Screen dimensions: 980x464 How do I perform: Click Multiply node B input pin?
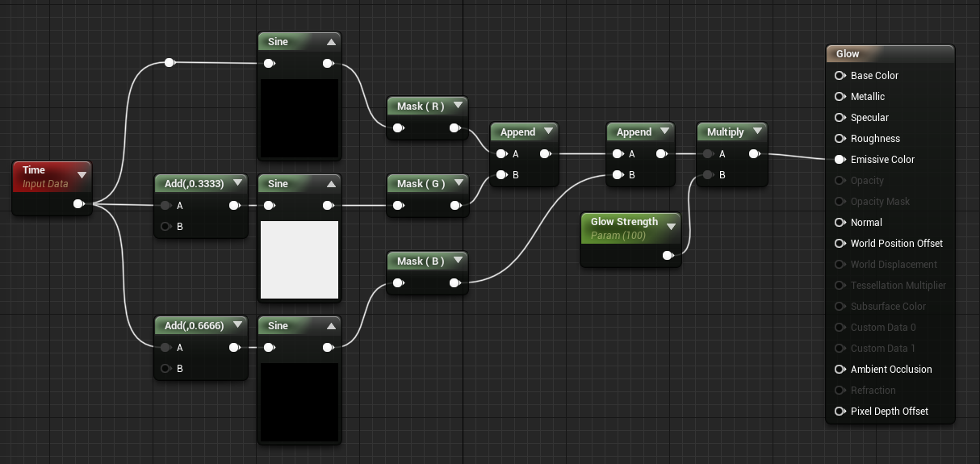pos(708,174)
